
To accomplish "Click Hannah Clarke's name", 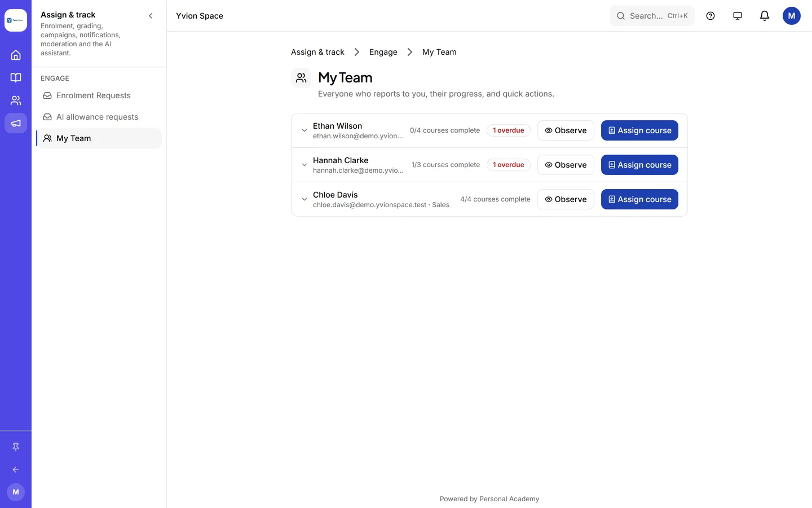I will point(341,160).
